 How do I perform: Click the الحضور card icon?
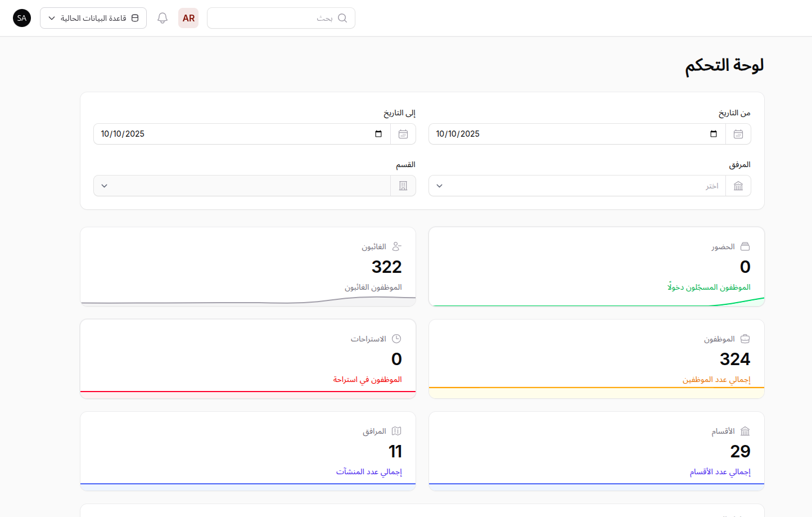pyautogui.click(x=745, y=246)
